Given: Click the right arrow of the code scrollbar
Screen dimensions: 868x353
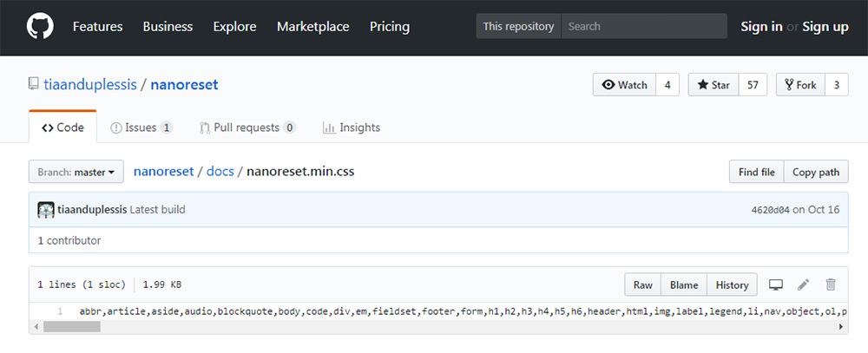Looking at the screenshot, I should coord(841,327).
